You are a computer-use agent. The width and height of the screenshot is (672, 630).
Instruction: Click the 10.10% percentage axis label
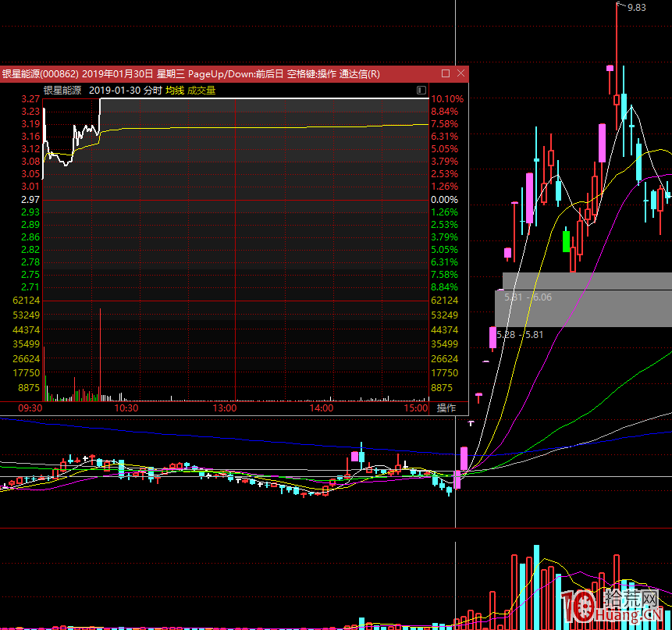pyautogui.click(x=447, y=99)
